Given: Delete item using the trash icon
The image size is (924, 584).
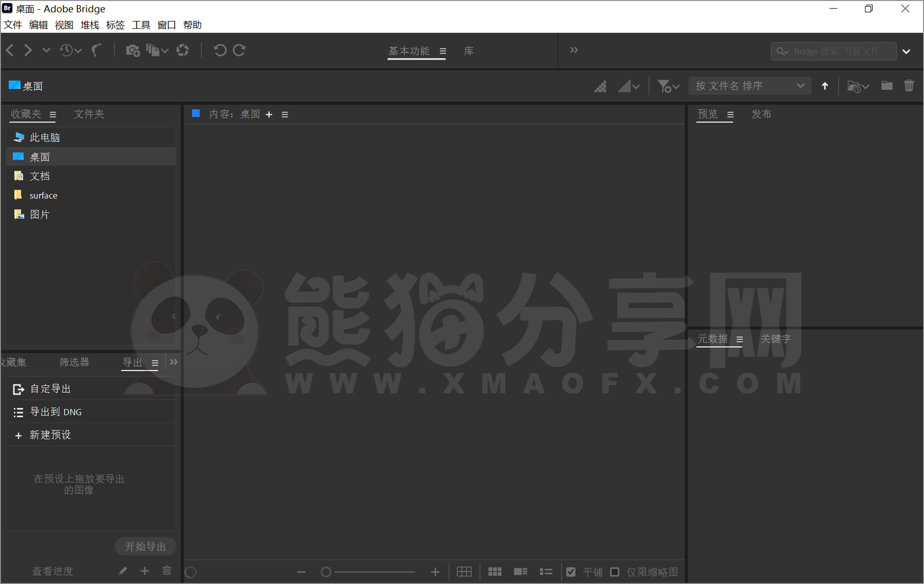Looking at the screenshot, I should click(x=909, y=86).
